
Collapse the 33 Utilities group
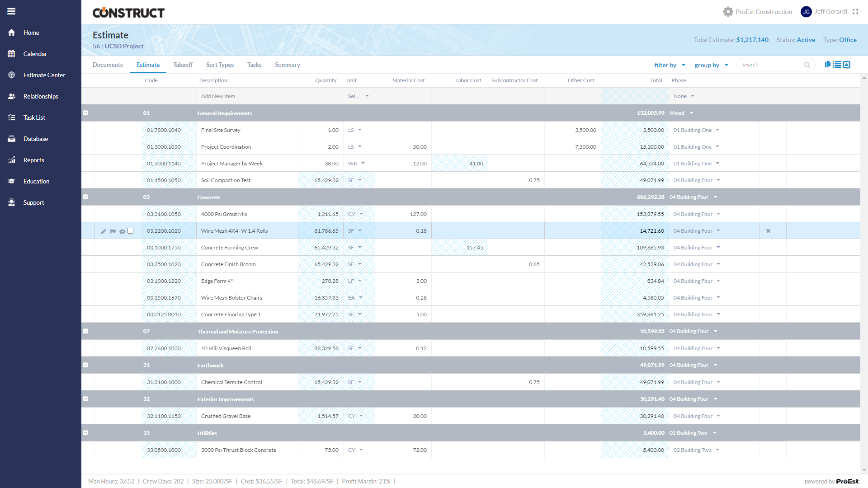[85, 433]
